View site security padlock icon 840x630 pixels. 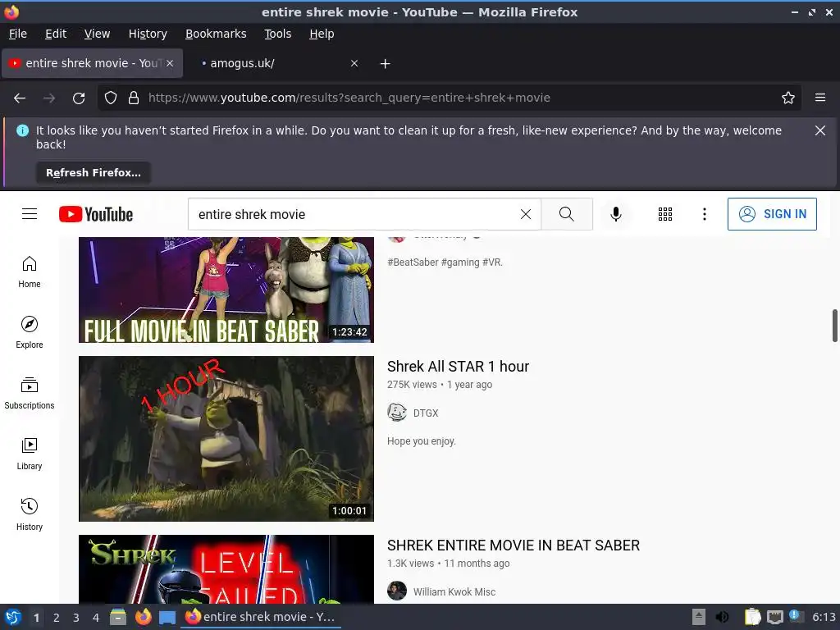coord(134,98)
